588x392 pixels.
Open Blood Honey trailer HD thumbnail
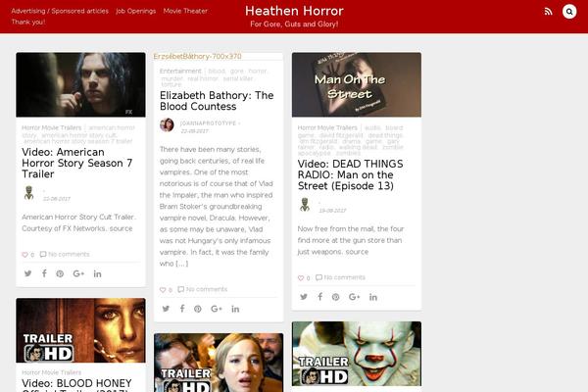click(x=80, y=330)
